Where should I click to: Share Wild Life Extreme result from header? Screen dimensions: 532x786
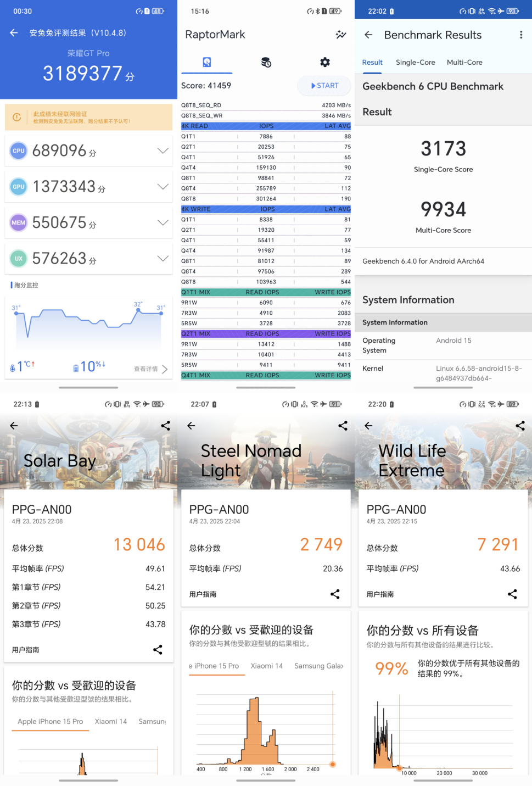click(x=520, y=426)
